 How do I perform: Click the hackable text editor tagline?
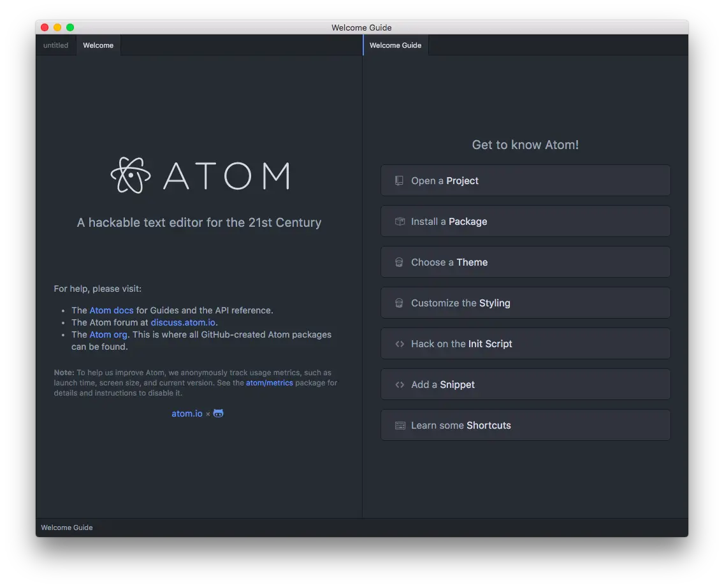199,222
